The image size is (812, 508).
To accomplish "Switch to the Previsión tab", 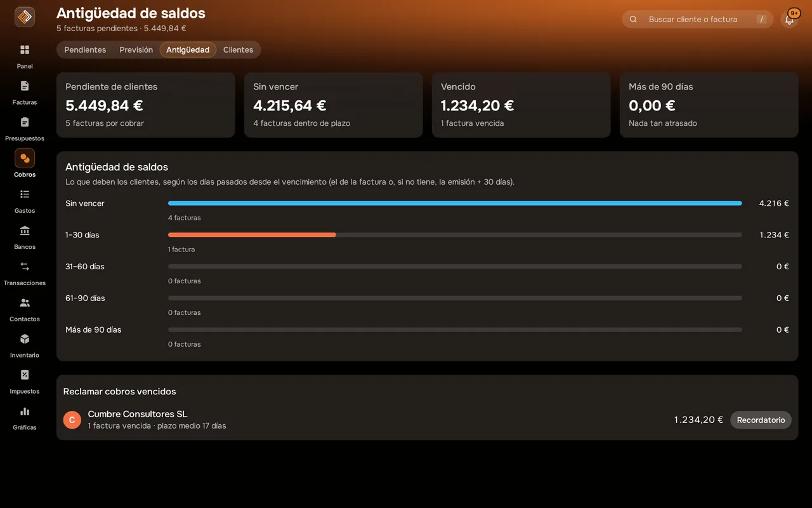I will click(136, 50).
